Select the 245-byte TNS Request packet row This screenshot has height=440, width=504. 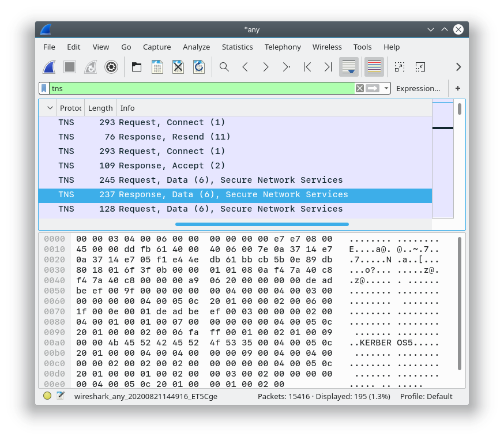coord(202,180)
